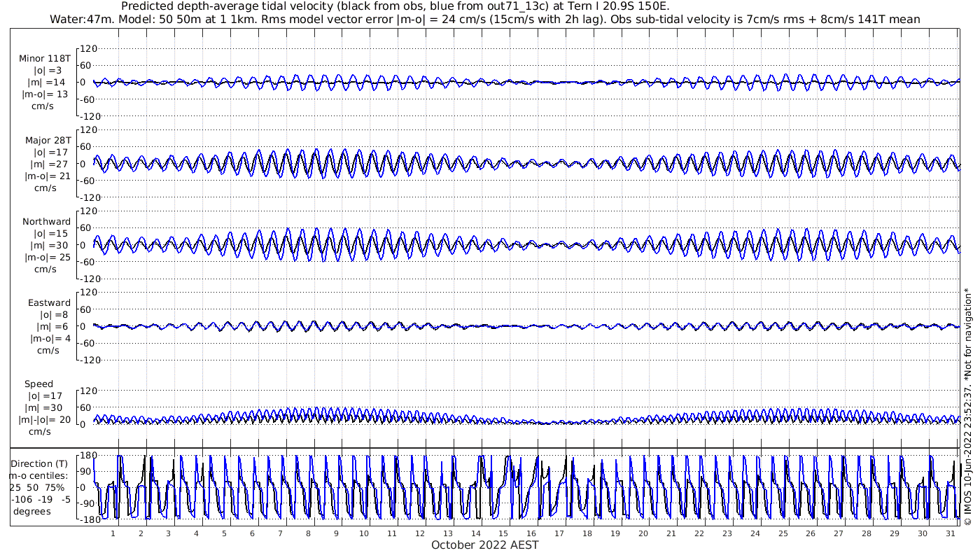Click the subtitle line starting 'Water:47m. Model'
The height and width of the screenshot is (560, 980).
[x=485, y=20]
